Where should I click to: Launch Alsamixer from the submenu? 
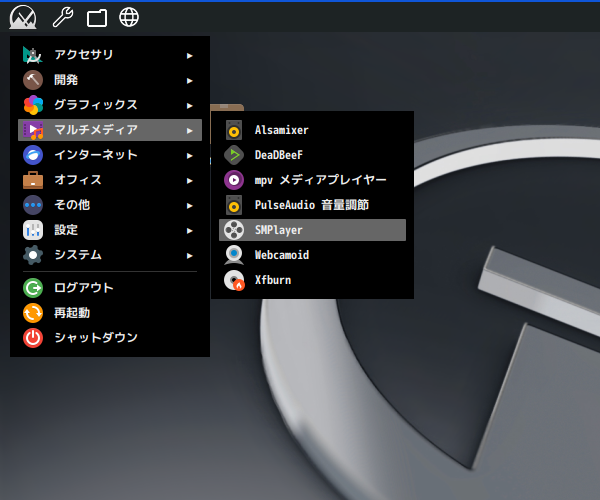(x=312, y=130)
